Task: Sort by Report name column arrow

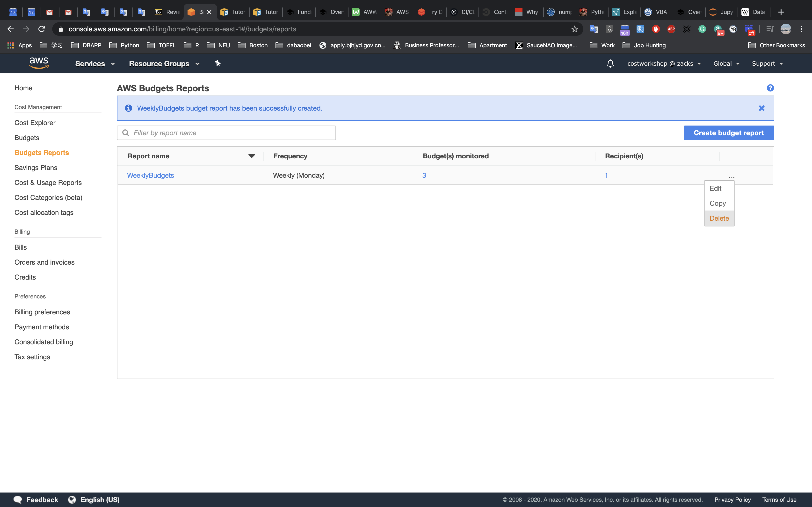Action: [x=252, y=156]
